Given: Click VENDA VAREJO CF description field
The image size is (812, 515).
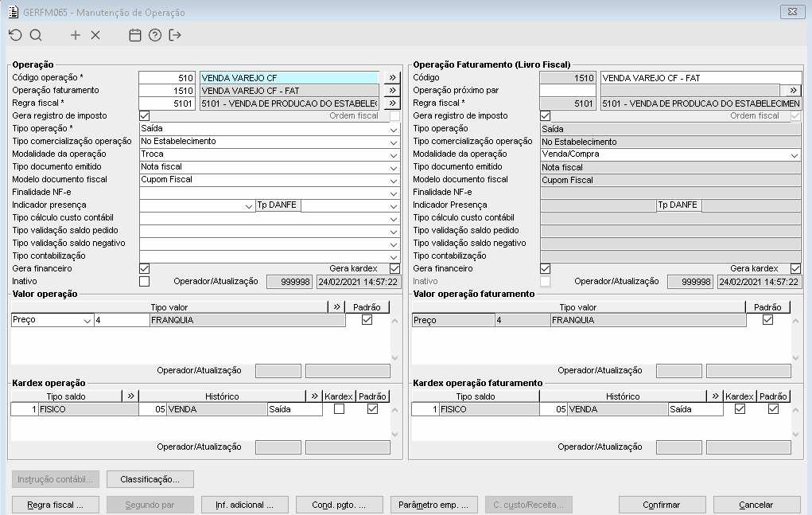Looking at the screenshot, I should (x=289, y=78).
